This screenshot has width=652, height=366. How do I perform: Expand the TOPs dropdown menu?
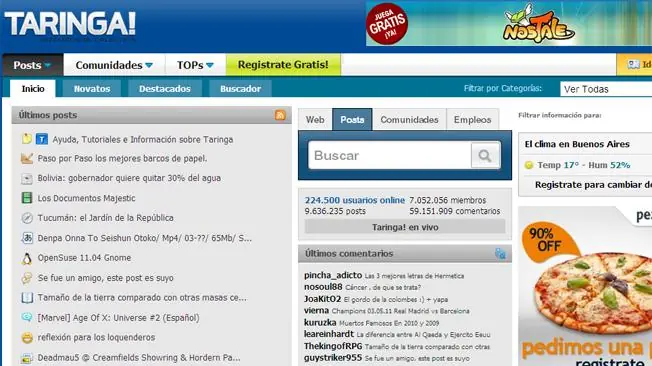[x=195, y=65]
